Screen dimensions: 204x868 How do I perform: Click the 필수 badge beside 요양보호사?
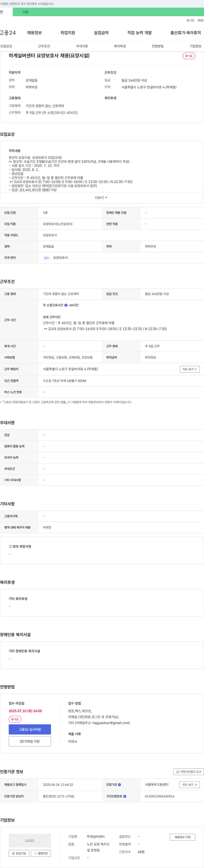tap(47, 258)
